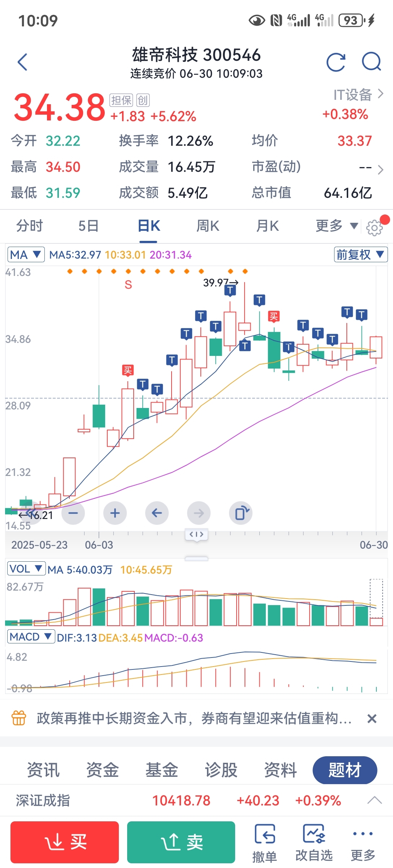393x868 pixels.
Task: Tap the DIF:3.13 MACD readout
Action: click(77, 638)
